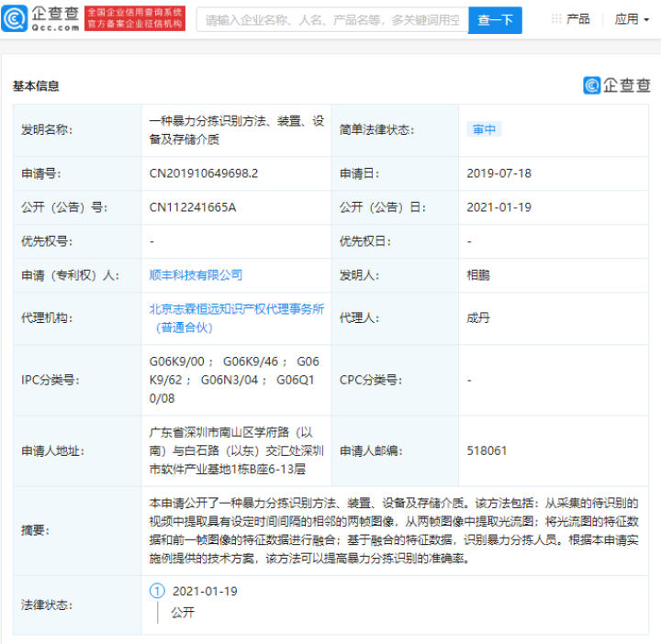The image size is (661, 644).
Task: Click the Qcc.com logo icon in header
Action: [15, 18]
